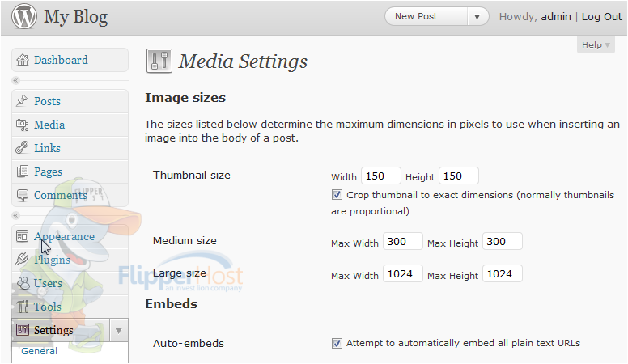
Task: Toggle Crop thumbnail to exact dimensions checkbox
Action: point(337,195)
